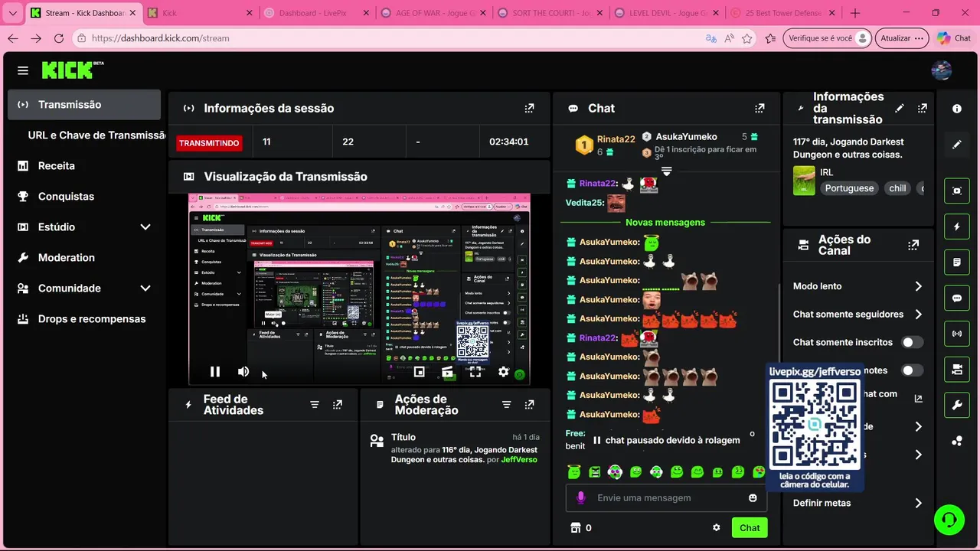Open the green headset support button
980x551 pixels.
pyautogui.click(x=949, y=520)
